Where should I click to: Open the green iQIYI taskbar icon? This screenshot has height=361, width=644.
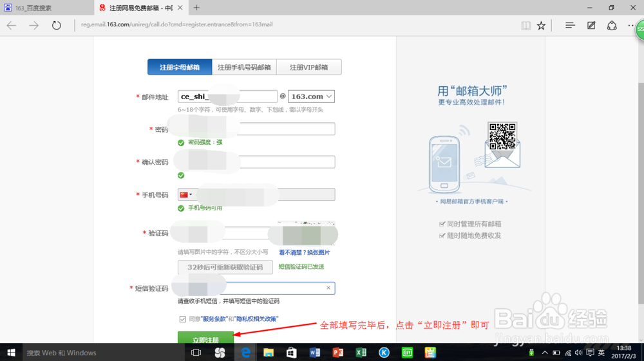click(x=407, y=353)
